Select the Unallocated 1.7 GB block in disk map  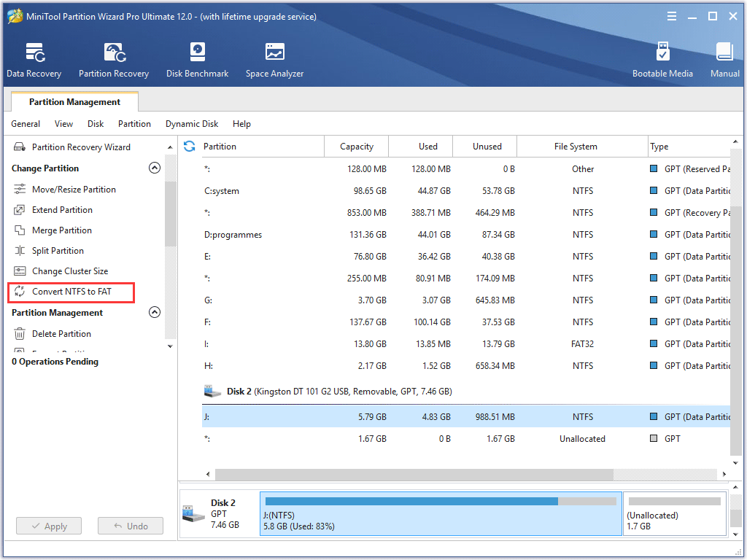pyautogui.click(x=674, y=514)
